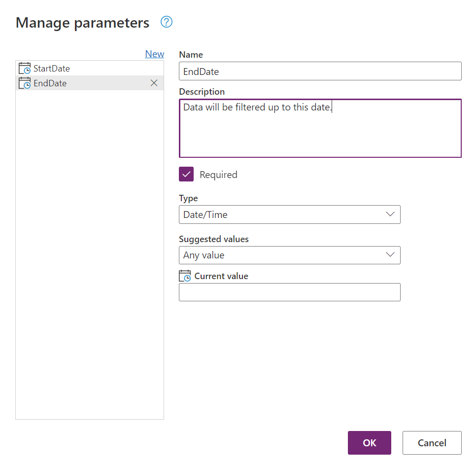Screen dimensions: 476x466
Task: Uncheck the Required checkbox
Action: 186,174
